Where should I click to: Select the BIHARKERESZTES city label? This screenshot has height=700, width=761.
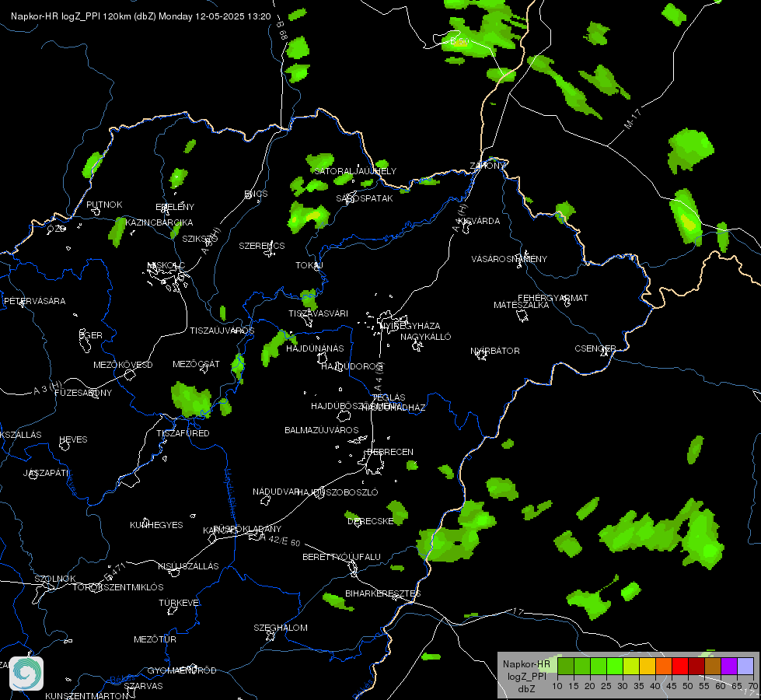383,593
